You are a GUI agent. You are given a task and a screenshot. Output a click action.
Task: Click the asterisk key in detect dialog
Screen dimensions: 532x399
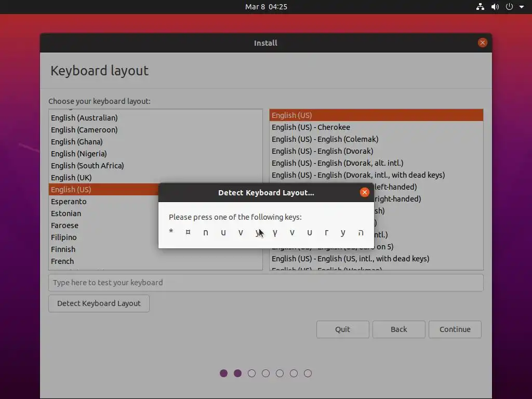pyautogui.click(x=171, y=232)
